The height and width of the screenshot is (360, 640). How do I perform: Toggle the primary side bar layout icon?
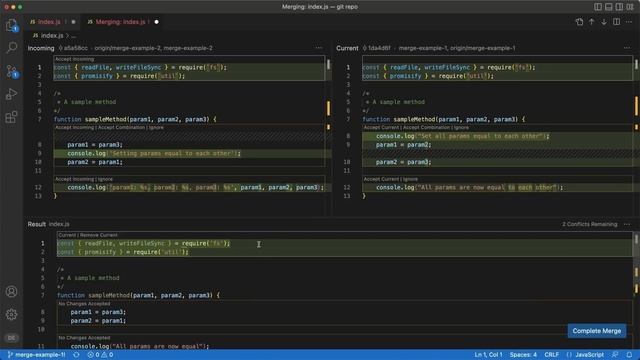click(598, 7)
